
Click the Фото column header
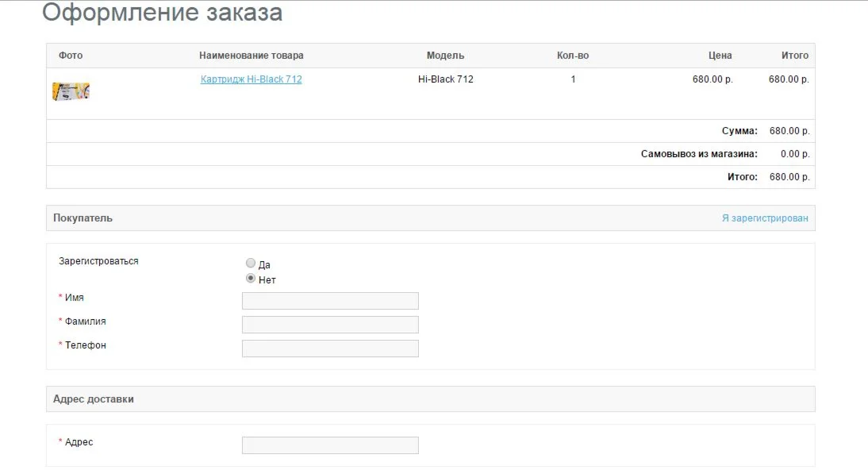tap(71, 56)
